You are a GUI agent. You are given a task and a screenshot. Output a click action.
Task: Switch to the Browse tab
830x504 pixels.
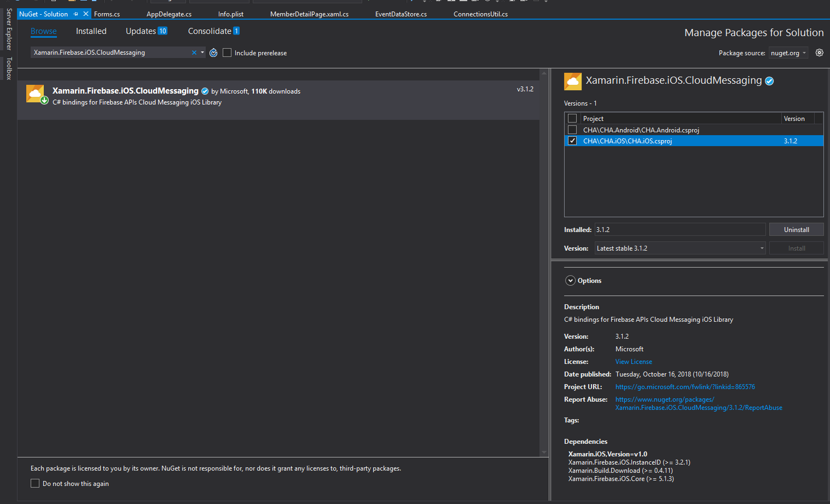tap(44, 31)
